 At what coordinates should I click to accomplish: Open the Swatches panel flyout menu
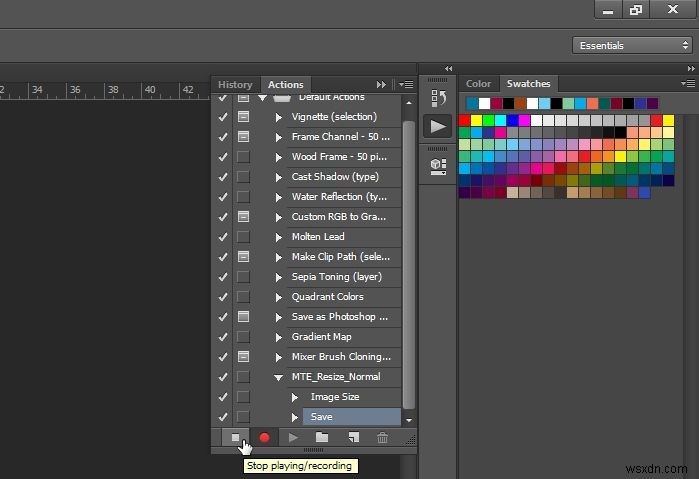688,83
